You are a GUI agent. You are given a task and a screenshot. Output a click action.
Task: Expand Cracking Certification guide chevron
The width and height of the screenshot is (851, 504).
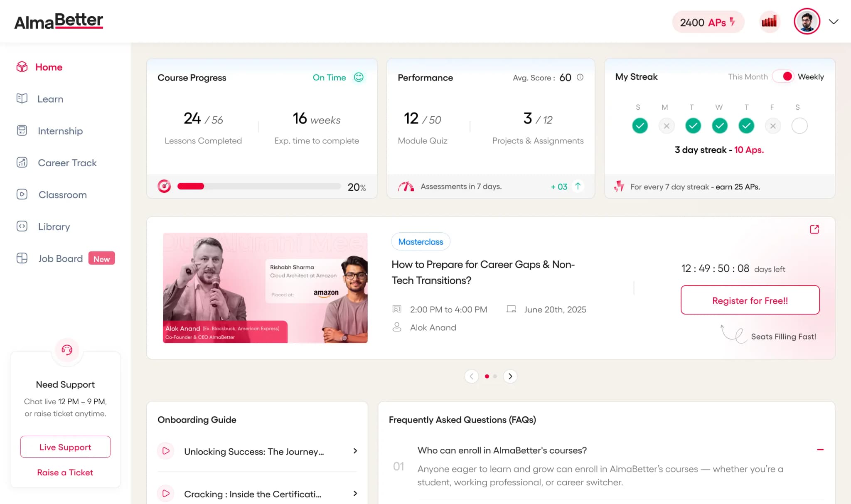(x=355, y=493)
